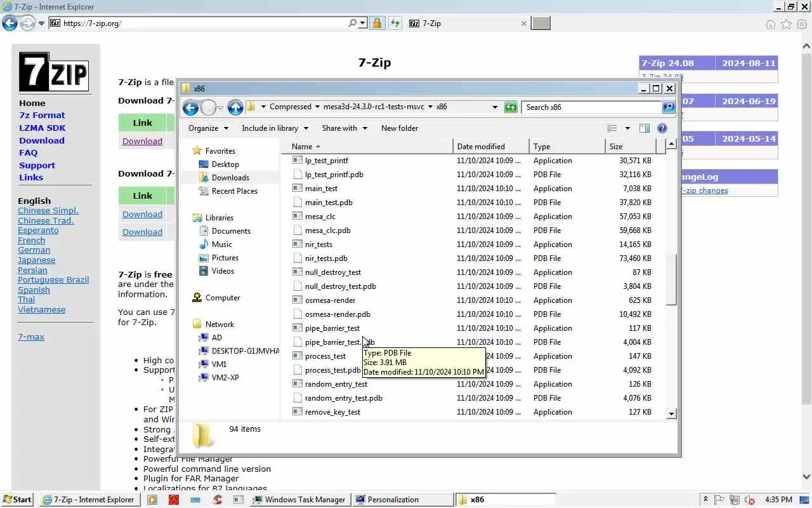The image size is (812, 508).
Task: Select Favorites in navigation pane
Action: (220, 151)
